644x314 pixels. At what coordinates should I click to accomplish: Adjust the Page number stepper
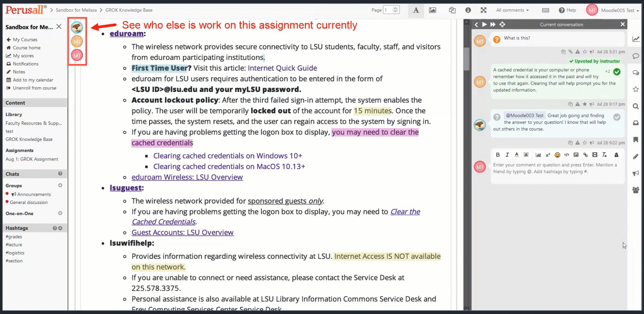[395, 10]
